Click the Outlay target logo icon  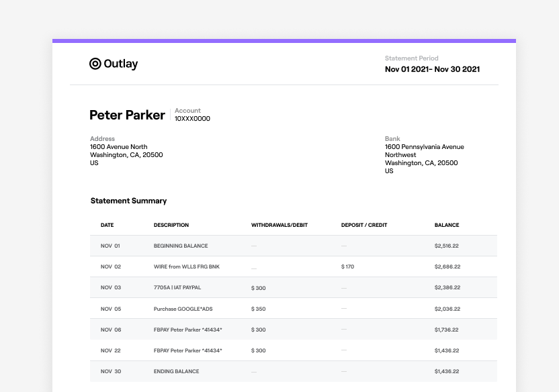95,64
